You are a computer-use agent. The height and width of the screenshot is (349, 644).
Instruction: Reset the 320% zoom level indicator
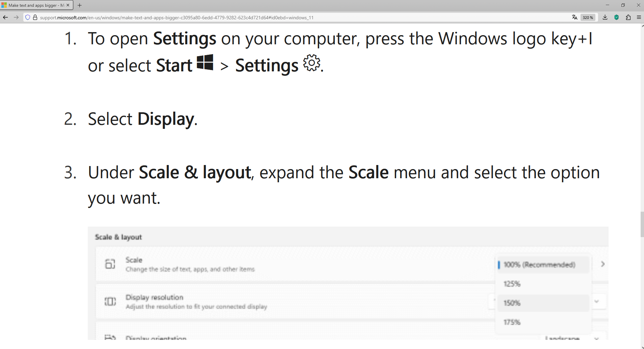[588, 18]
